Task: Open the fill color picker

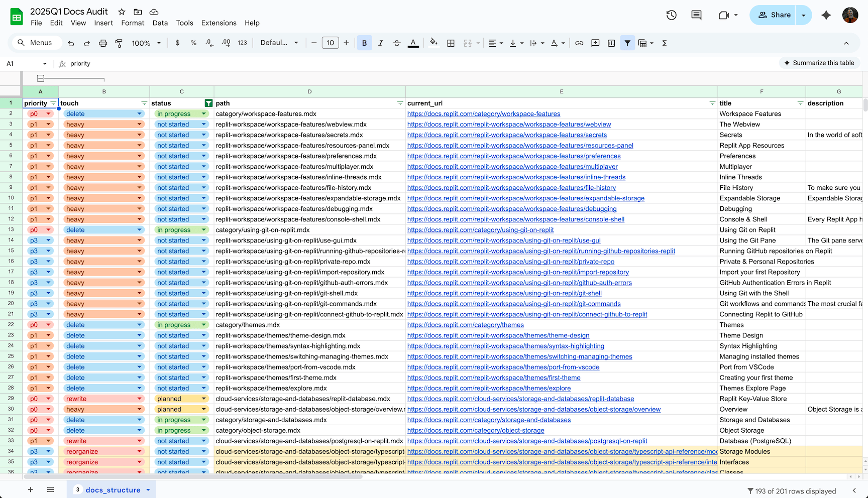Action: (x=433, y=43)
